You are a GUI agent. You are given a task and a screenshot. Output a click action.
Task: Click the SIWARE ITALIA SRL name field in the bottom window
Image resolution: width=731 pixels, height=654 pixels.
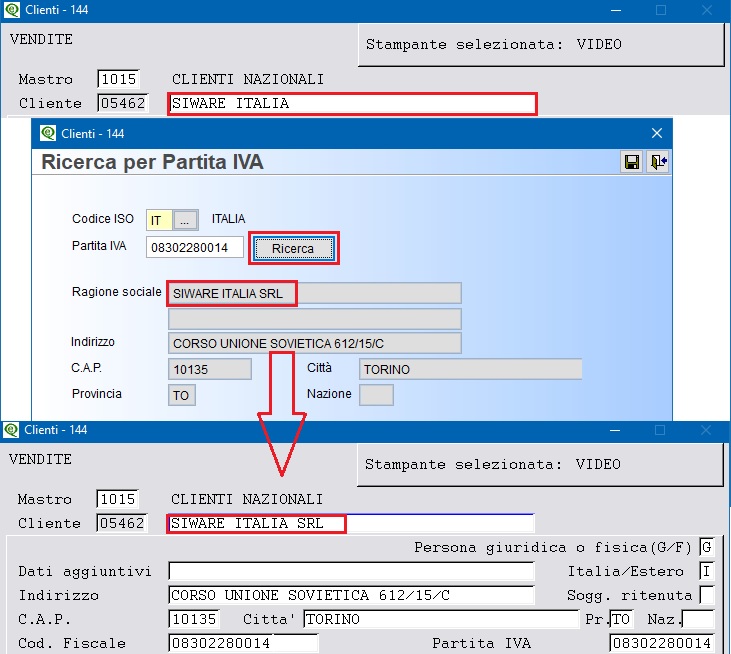pyautogui.click(x=351, y=523)
